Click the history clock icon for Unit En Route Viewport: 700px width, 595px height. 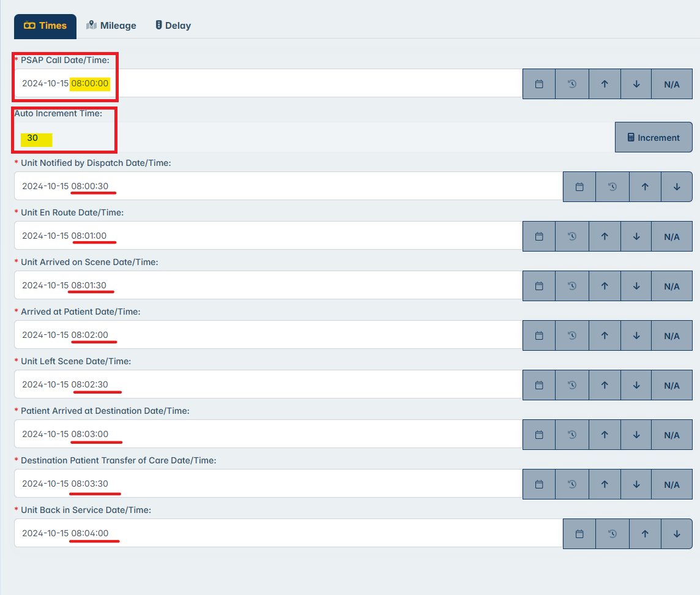572,236
